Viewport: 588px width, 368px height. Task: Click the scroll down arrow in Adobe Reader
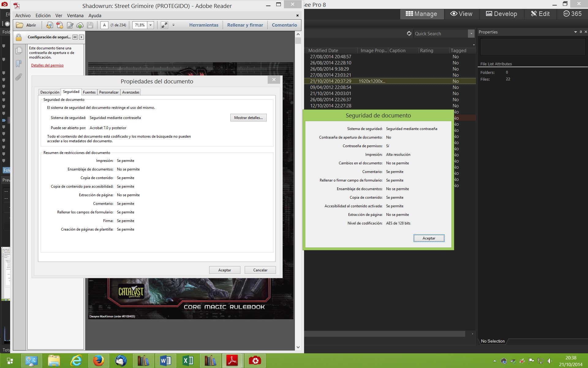coord(298,347)
